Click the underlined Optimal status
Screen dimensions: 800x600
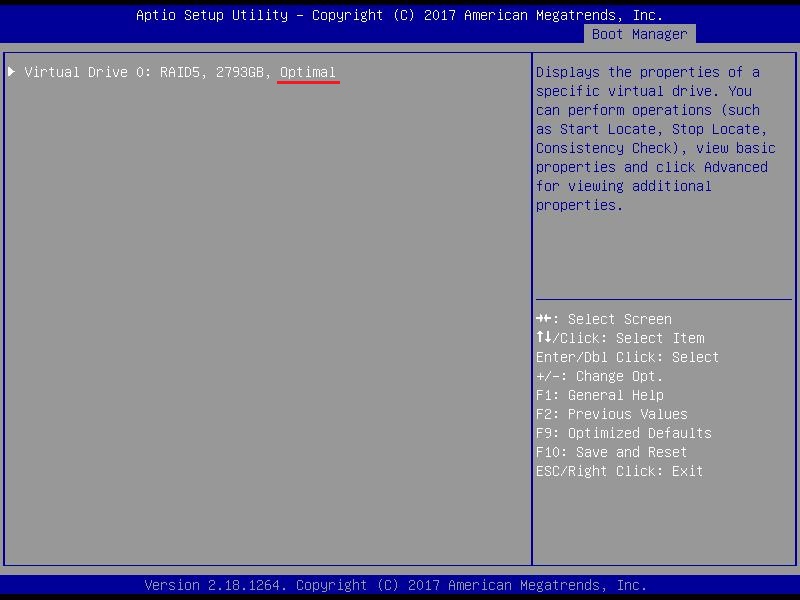(308, 72)
